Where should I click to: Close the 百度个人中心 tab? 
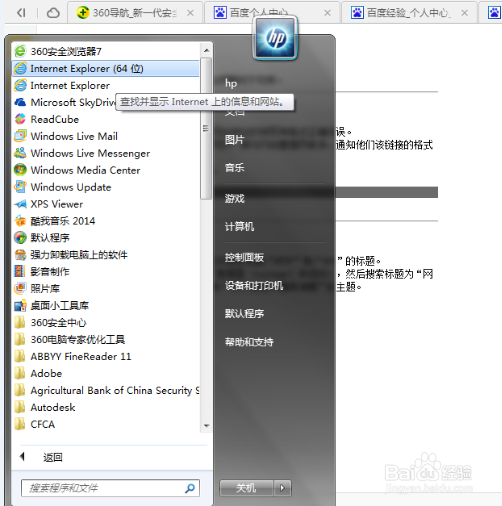point(328,13)
